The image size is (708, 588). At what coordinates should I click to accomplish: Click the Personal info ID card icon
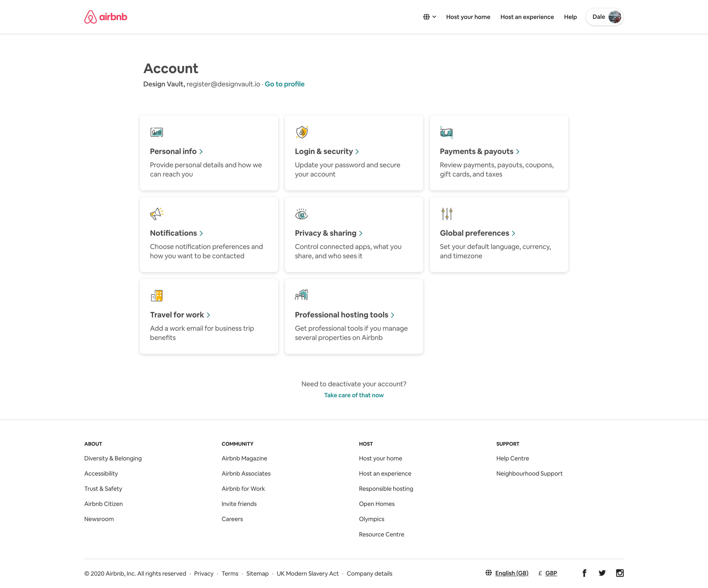(x=156, y=132)
